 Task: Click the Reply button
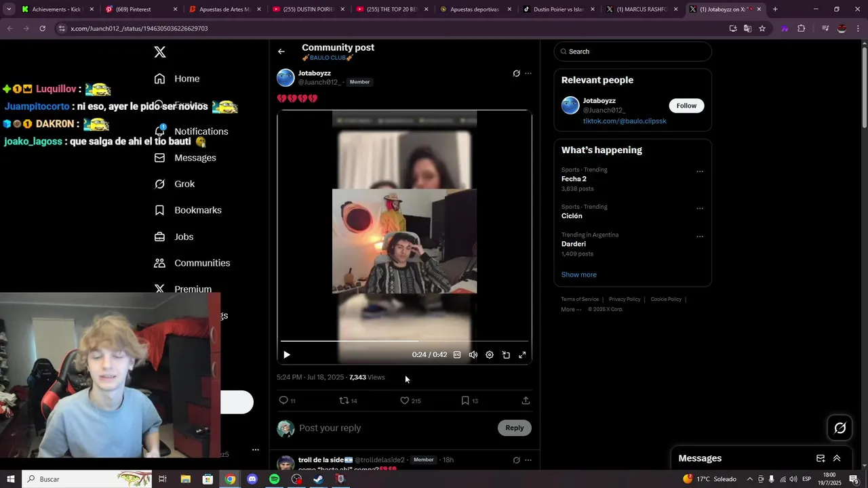pos(515,428)
